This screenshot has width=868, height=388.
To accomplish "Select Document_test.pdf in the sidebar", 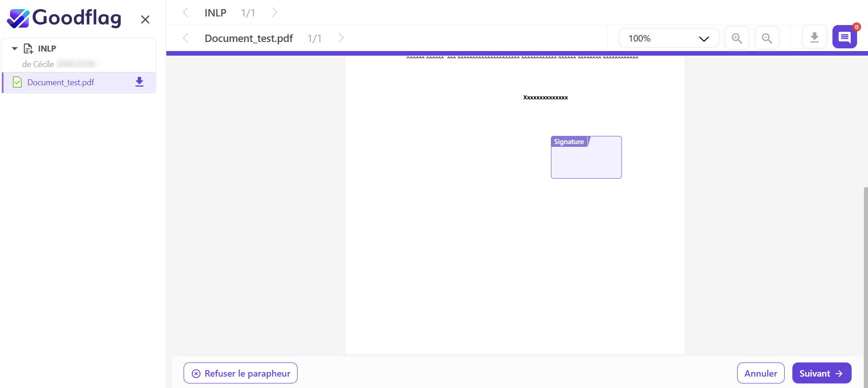I will pyautogui.click(x=61, y=83).
